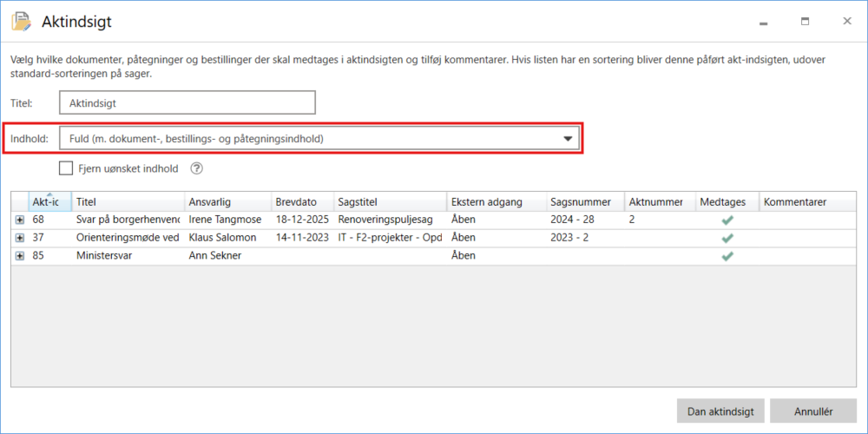The image size is (868, 434).
Task: Click the 'Irene Tangmose' cell
Action: [228, 220]
